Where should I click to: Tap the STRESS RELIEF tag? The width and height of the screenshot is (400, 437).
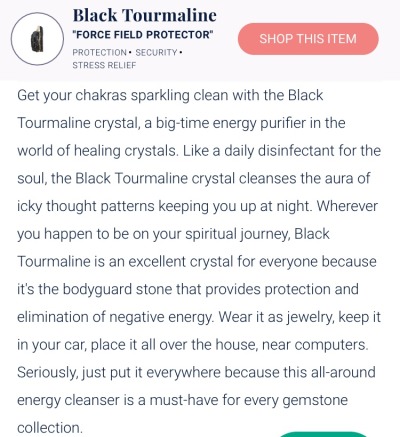coord(104,65)
